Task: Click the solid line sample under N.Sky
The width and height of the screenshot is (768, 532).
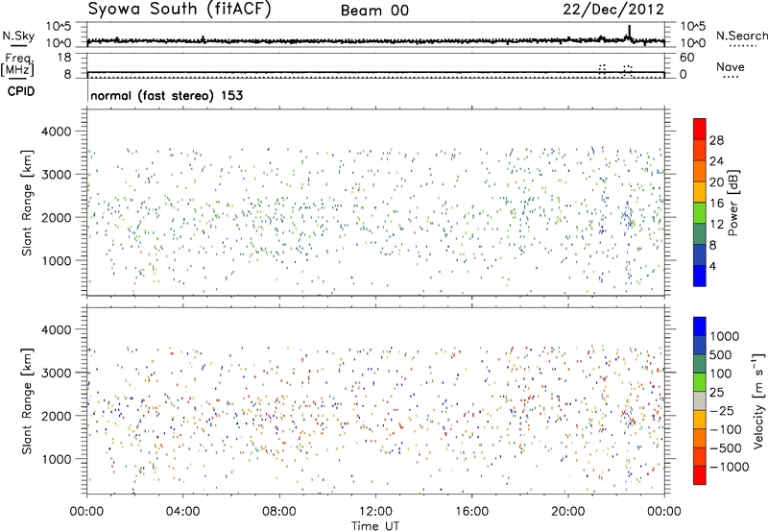Action: coord(18,45)
